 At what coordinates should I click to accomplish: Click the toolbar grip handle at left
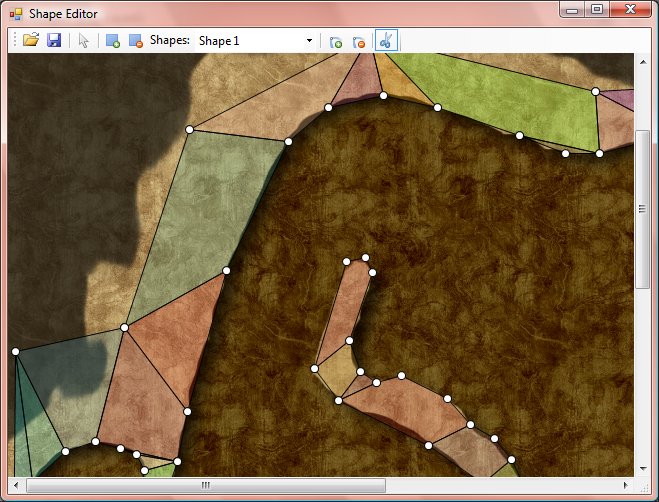(x=12, y=41)
